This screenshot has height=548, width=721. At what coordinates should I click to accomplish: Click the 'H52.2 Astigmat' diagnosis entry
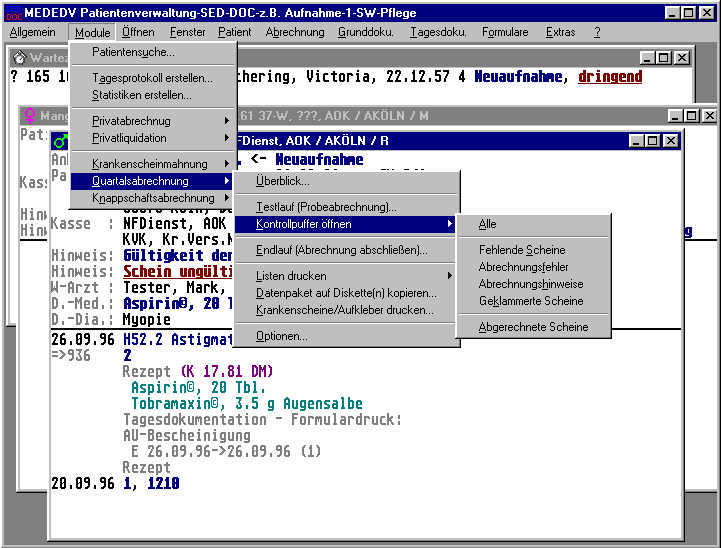coord(177,340)
